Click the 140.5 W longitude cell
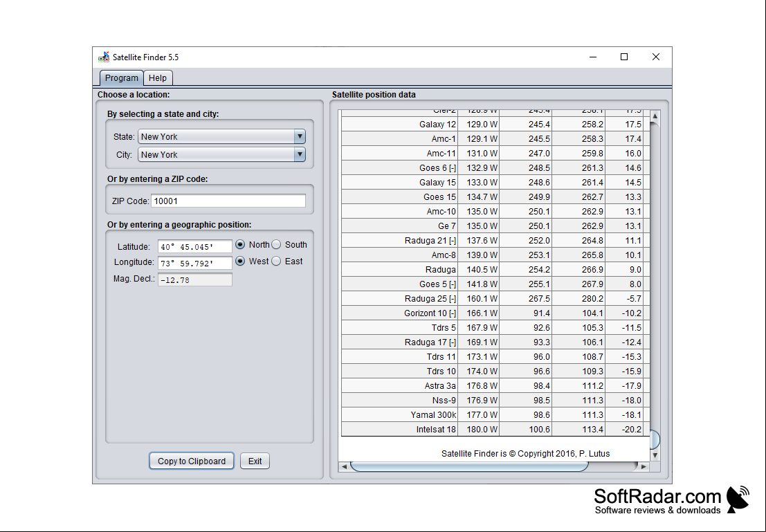The width and height of the screenshot is (766, 532). [479, 270]
